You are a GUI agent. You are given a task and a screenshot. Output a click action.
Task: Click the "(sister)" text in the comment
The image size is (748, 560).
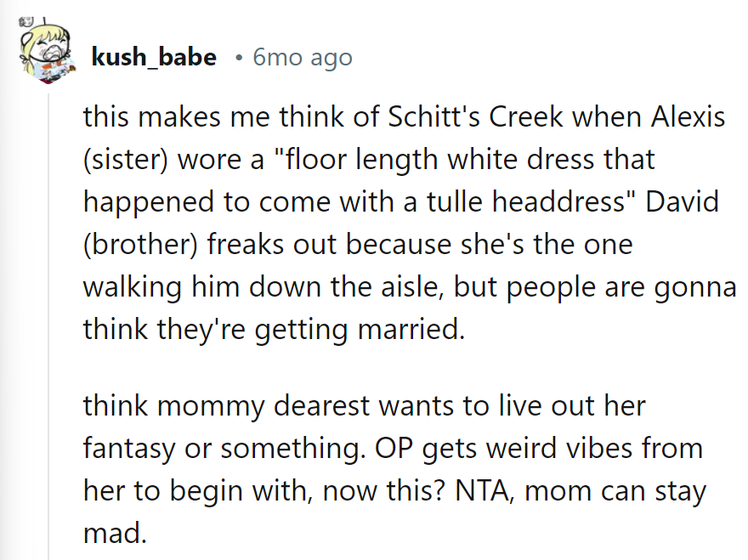[x=126, y=159]
